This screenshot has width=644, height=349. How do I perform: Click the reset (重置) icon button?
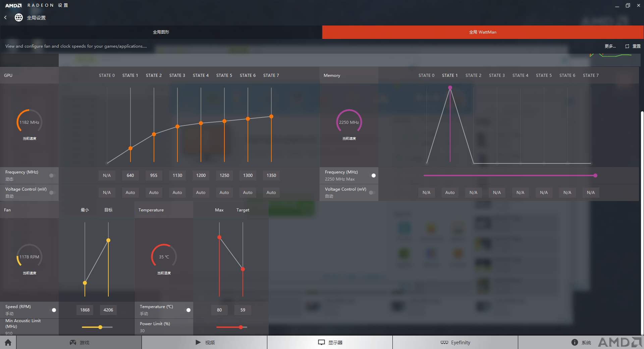(633, 46)
